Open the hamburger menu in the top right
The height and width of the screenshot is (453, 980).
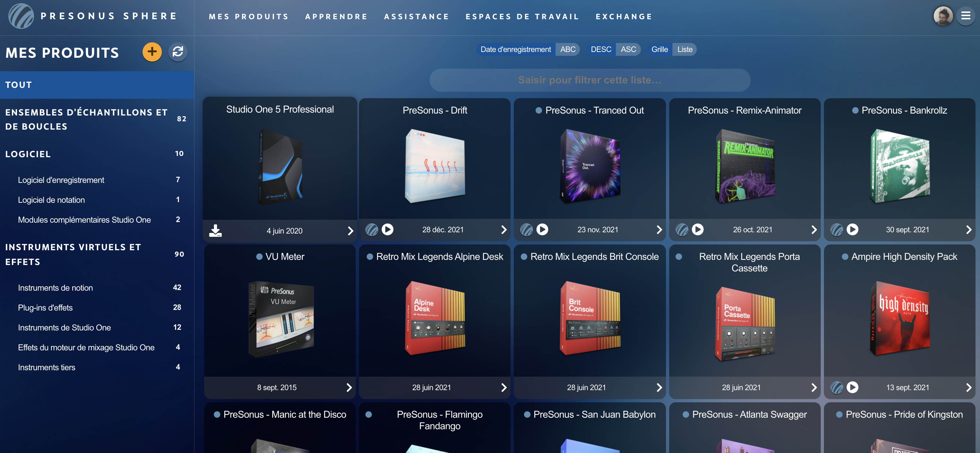click(x=966, y=16)
